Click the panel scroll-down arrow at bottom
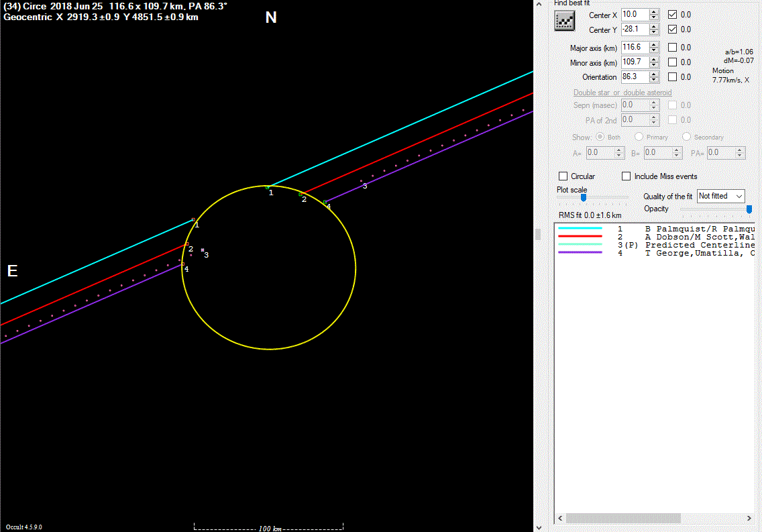Viewport: 762px width, 532px height. pyautogui.click(x=539, y=527)
